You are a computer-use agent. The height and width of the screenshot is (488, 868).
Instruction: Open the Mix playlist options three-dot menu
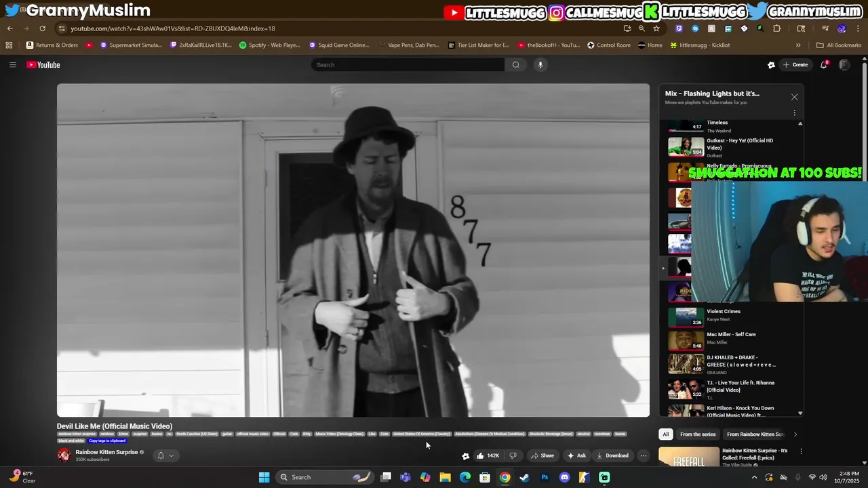pos(794,113)
